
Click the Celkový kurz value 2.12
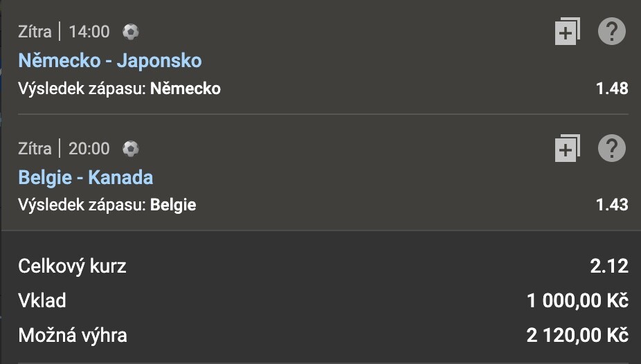(x=609, y=266)
